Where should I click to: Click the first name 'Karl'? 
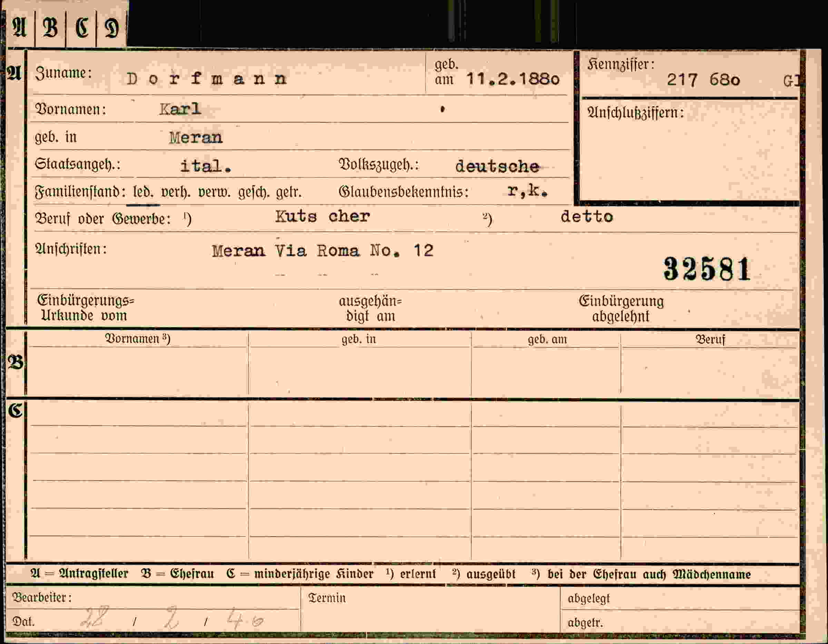tap(180, 109)
